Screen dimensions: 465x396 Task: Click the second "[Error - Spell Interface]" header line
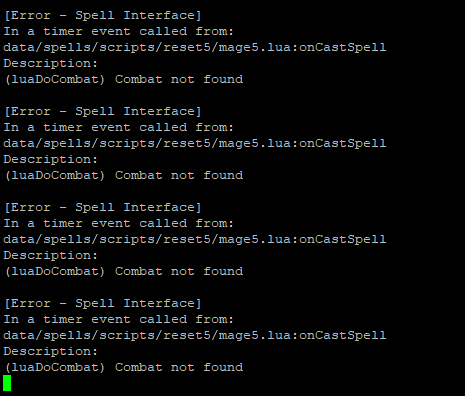click(103, 111)
